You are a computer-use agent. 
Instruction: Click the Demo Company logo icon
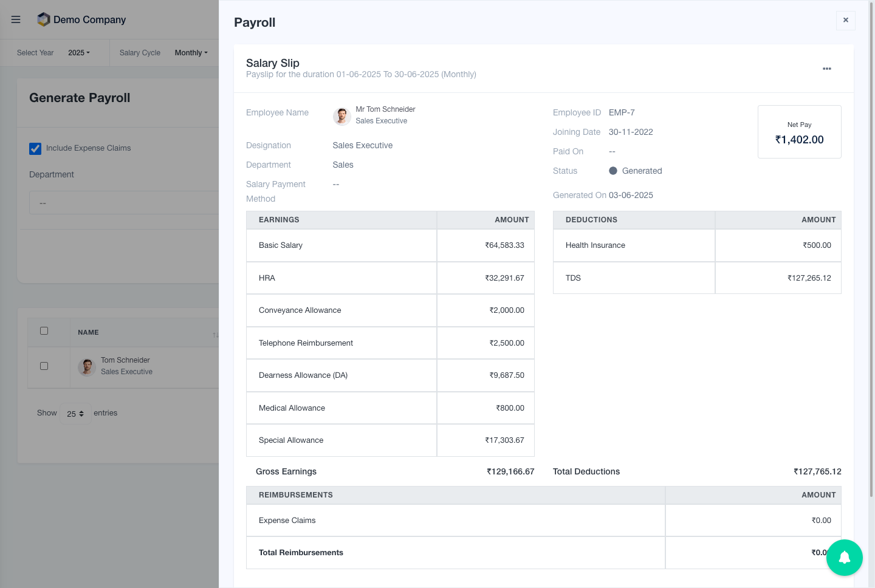(43, 19)
